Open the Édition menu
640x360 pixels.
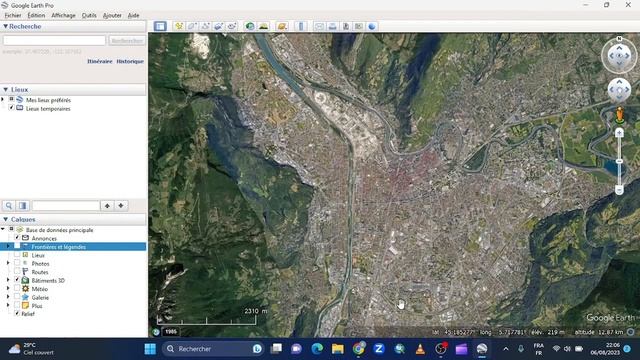pyautogui.click(x=36, y=16)
